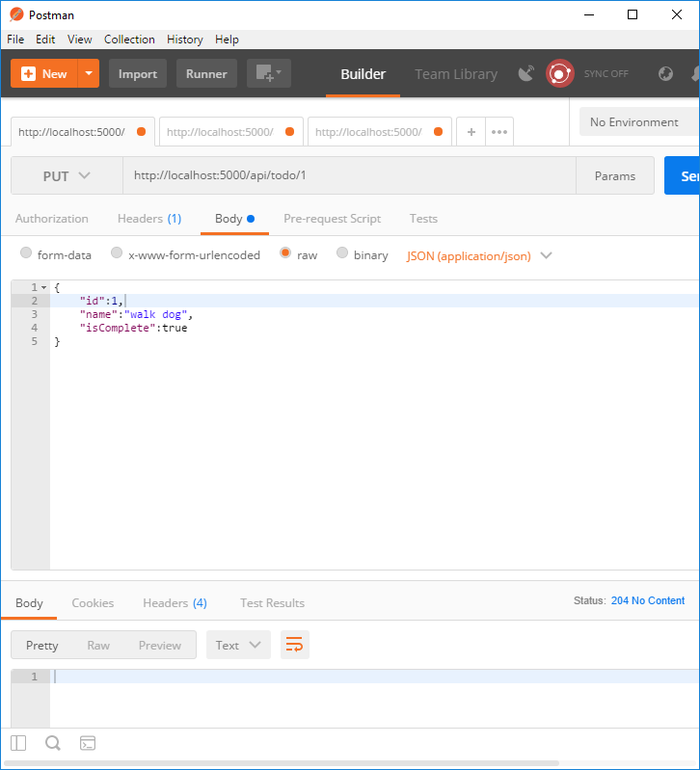700x770 pixels.
Task: Switch response view to Raw
Action: pyautogui.click(x=98, y=646)
